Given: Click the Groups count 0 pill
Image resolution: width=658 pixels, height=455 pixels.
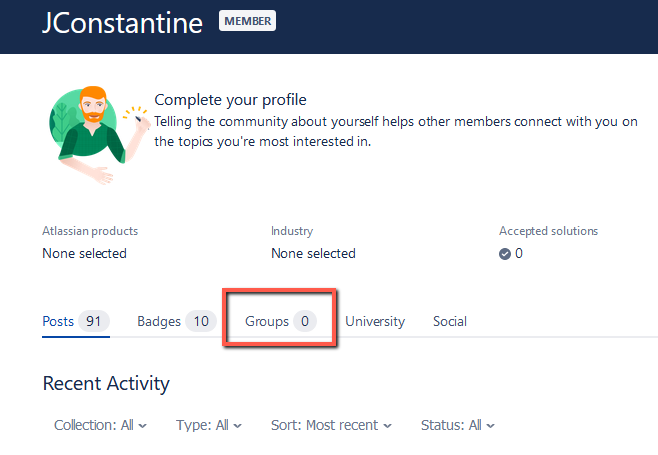Looking at the screenshot, I should (305, 322).
